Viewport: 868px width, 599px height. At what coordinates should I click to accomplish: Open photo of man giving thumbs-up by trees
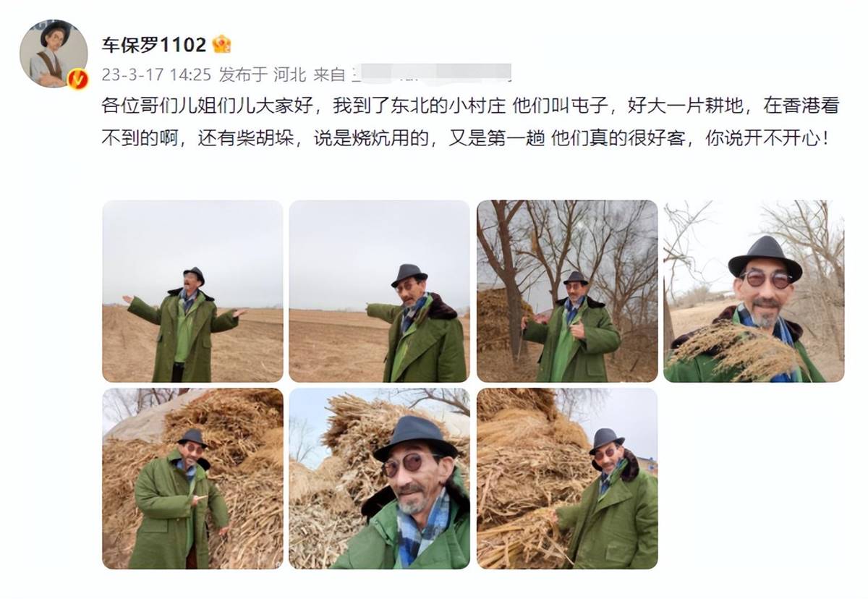(567, 291)
